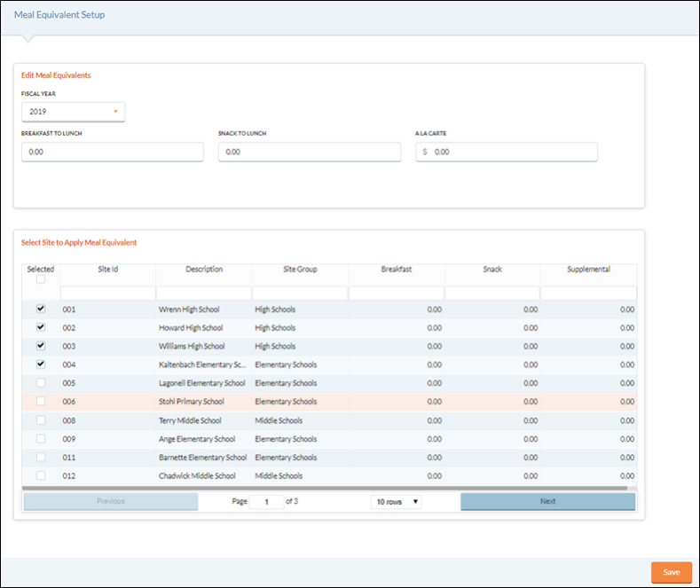700x588 pixels.
Task: Check the Ange Elementary School checkbox
Action: click(x=41, y=438)
